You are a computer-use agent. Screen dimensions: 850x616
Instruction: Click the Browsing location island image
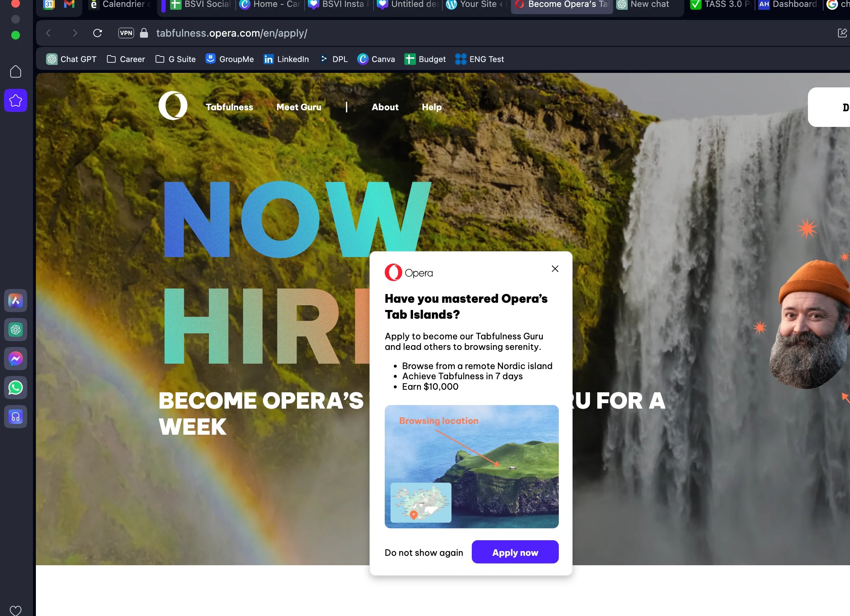point(471,467)
